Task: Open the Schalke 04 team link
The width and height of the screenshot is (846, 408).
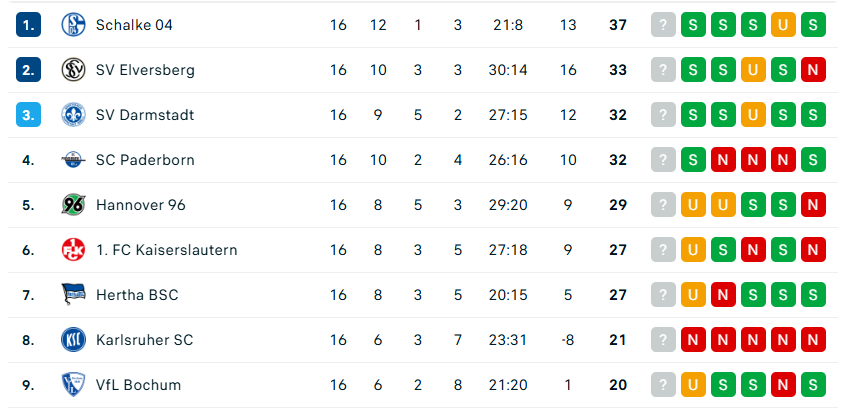Action: tap(134, 25)
